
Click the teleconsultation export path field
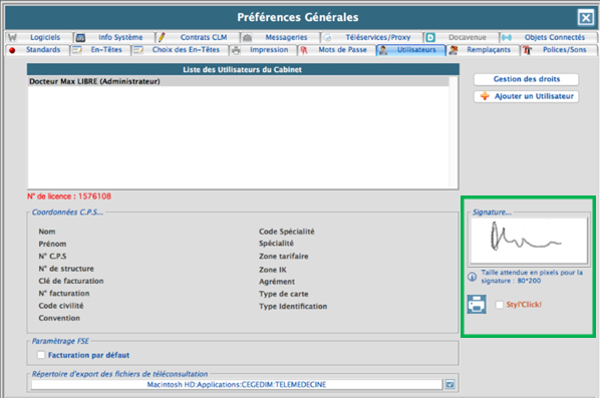(236, 384)
